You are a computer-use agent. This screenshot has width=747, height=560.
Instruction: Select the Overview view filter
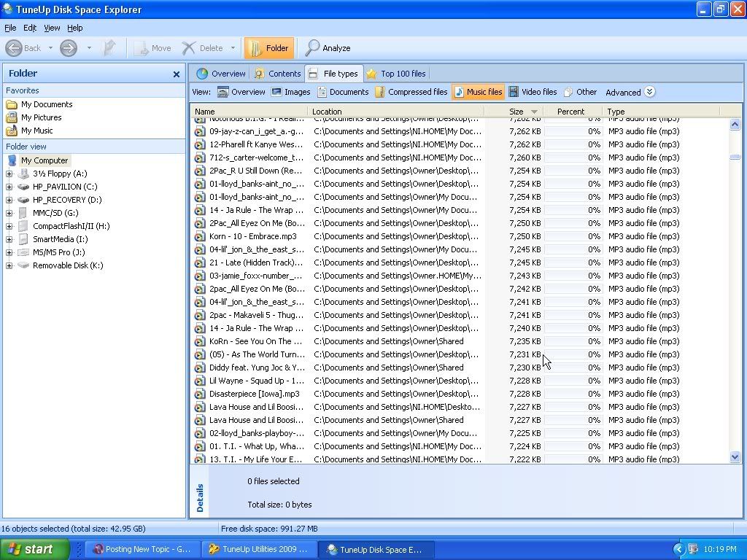241,93
